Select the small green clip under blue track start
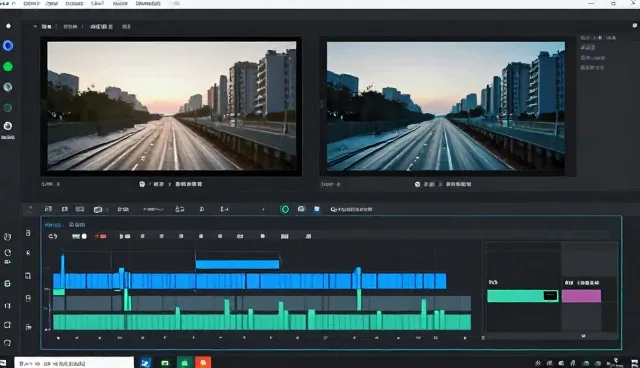Screen dimensions: 640x368 tap(59, 292)
